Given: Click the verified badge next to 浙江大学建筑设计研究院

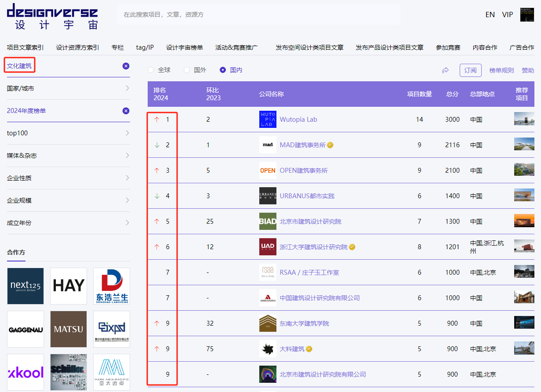Looking at the screenshot, I should click(x=352, y=247).
